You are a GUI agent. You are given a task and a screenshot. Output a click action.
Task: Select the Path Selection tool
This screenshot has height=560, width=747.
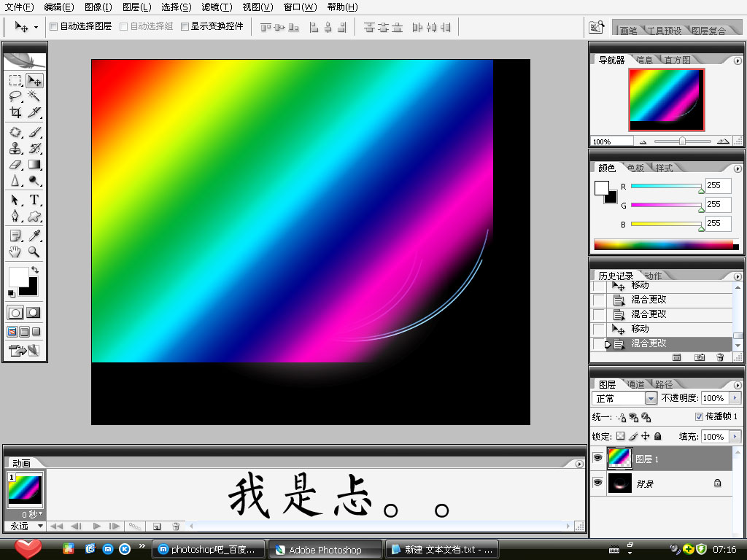coord(15,200)
